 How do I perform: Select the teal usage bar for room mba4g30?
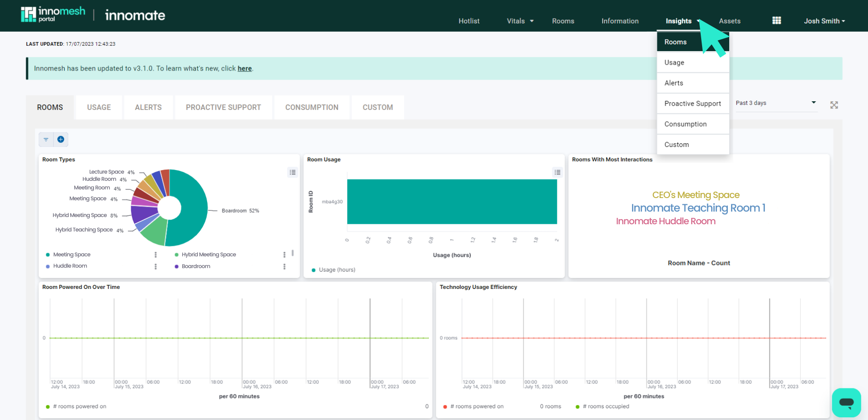pyautogui.click(x=452, y=202)
